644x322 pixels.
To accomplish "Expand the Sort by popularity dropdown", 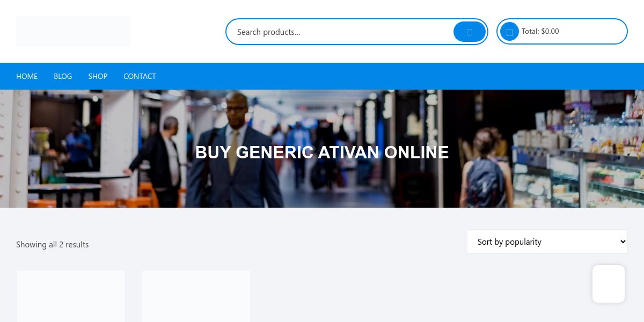I will click(x=547, y=241).
